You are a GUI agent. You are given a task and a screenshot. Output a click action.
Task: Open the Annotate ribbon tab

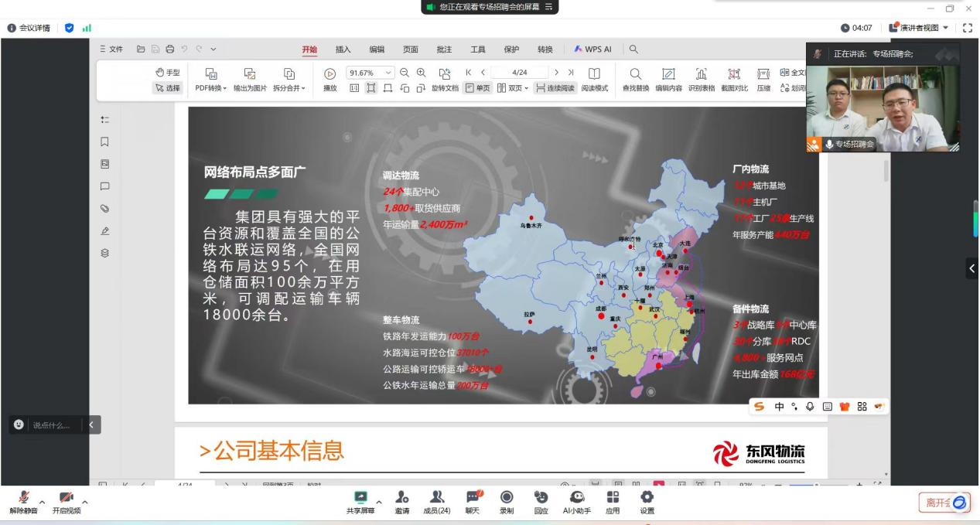[444, 49]
